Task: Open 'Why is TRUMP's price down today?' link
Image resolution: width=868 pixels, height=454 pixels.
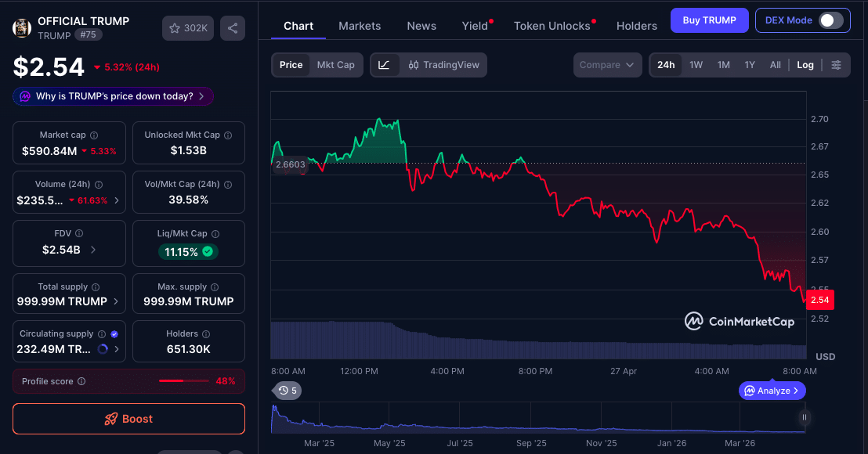Action: [x=113, y=95]
